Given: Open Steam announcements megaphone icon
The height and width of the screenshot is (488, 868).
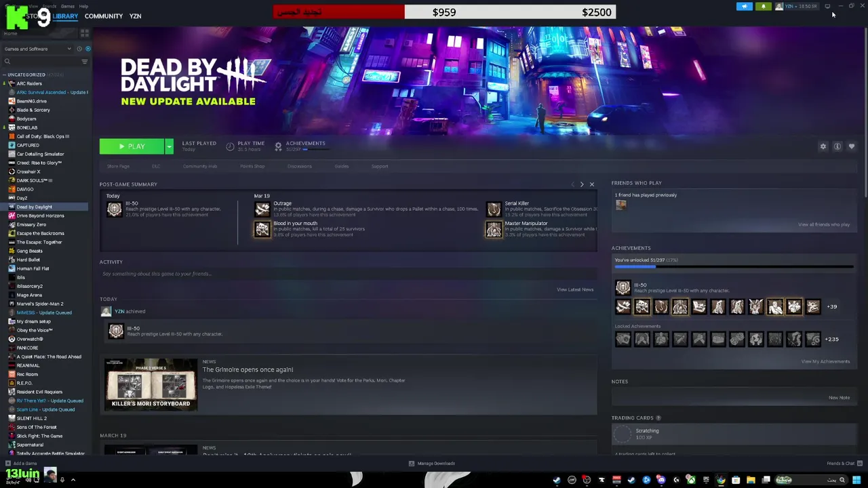Looking at the screenshot, I should (745, 6).
